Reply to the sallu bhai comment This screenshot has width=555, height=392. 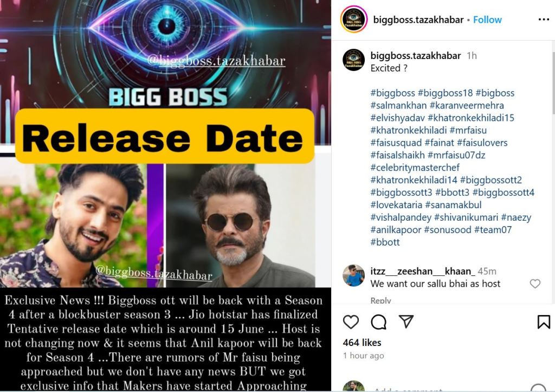(380, 300)
